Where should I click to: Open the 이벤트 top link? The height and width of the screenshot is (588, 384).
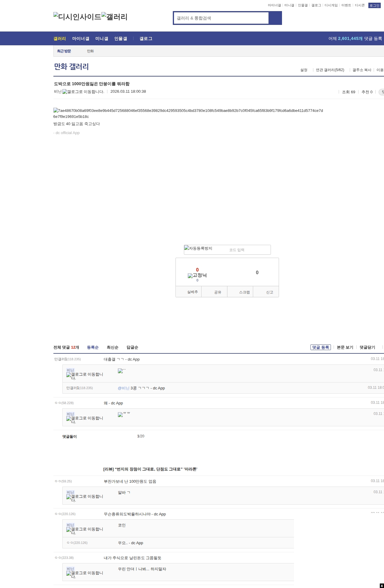tap(346, 5)
